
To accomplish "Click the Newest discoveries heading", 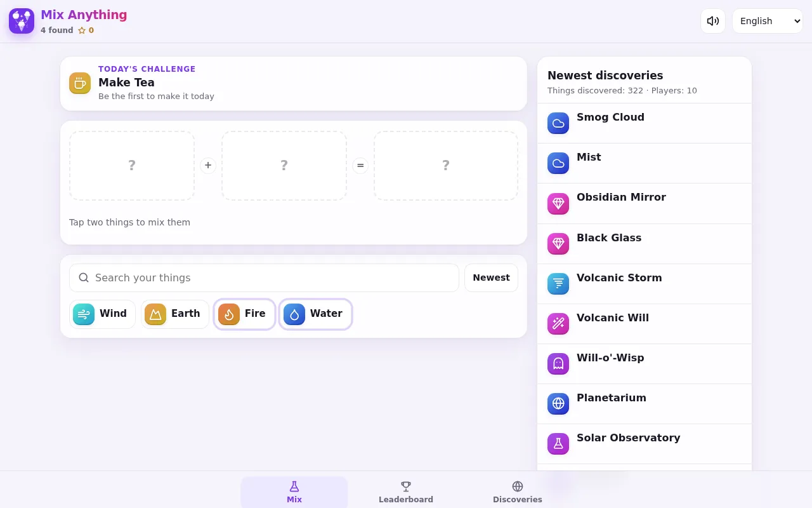I will point(605,75).
